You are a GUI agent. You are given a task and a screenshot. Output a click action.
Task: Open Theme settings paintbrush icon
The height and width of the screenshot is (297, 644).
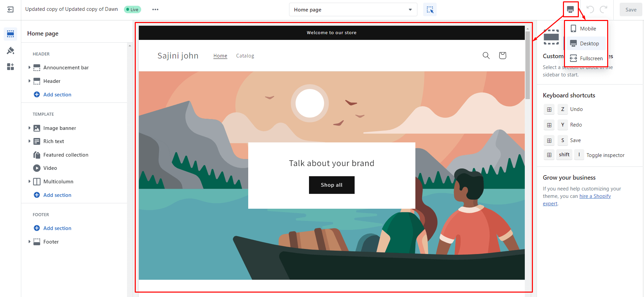[x=10, y=50]
